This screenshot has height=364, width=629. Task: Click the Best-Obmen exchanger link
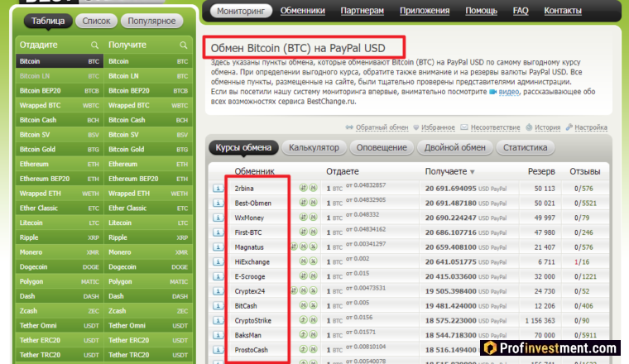tap(253, 204)
